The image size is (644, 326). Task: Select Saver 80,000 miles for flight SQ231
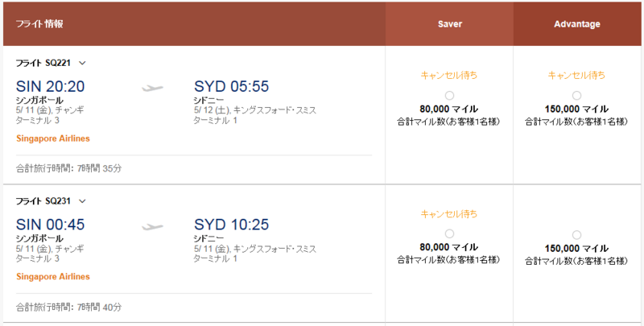pos(449,233)
